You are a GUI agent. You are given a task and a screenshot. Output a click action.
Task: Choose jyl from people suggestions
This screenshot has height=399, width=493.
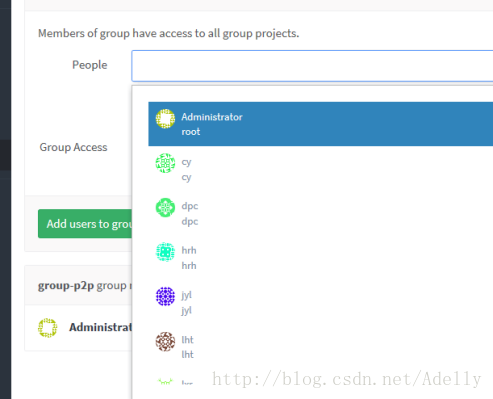[321, 302]
